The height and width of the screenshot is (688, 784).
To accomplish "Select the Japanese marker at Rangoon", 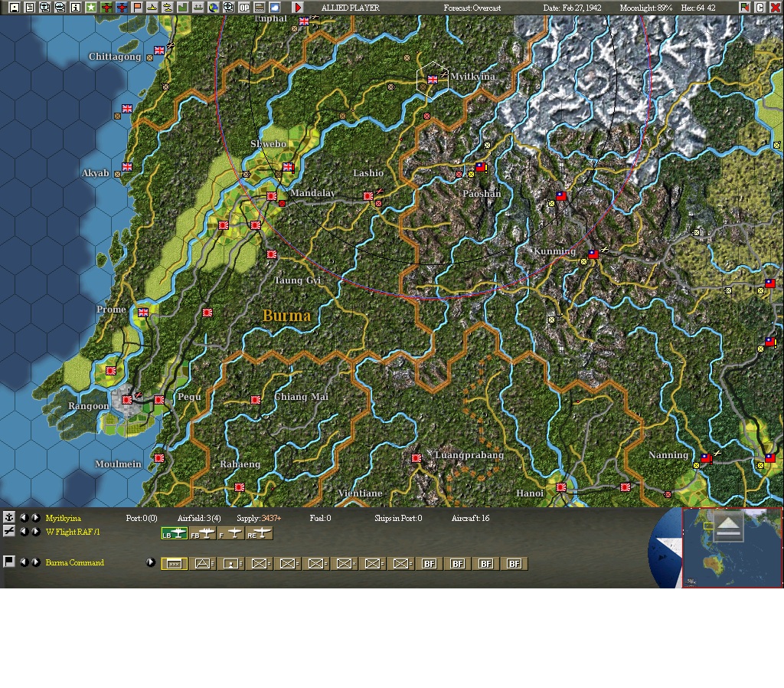I will 127,400.
